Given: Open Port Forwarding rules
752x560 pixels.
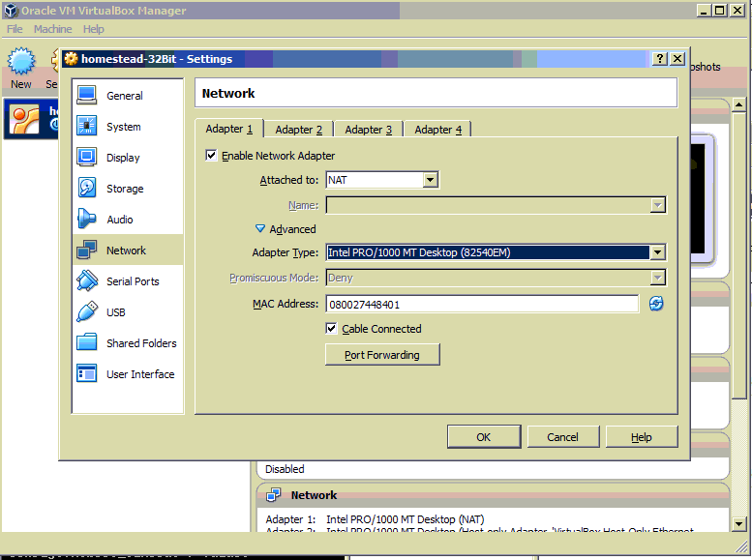Looking at the screenshot, I should (x=382, y=355).
